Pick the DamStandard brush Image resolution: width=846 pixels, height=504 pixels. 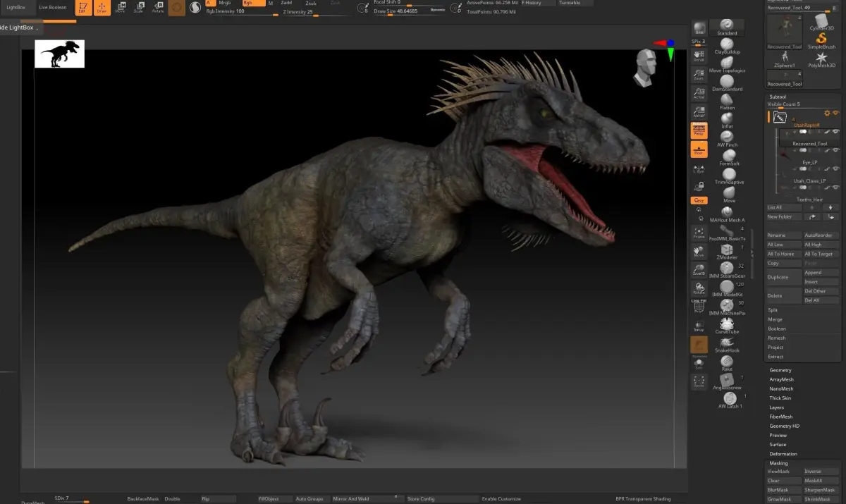(727, 83)
